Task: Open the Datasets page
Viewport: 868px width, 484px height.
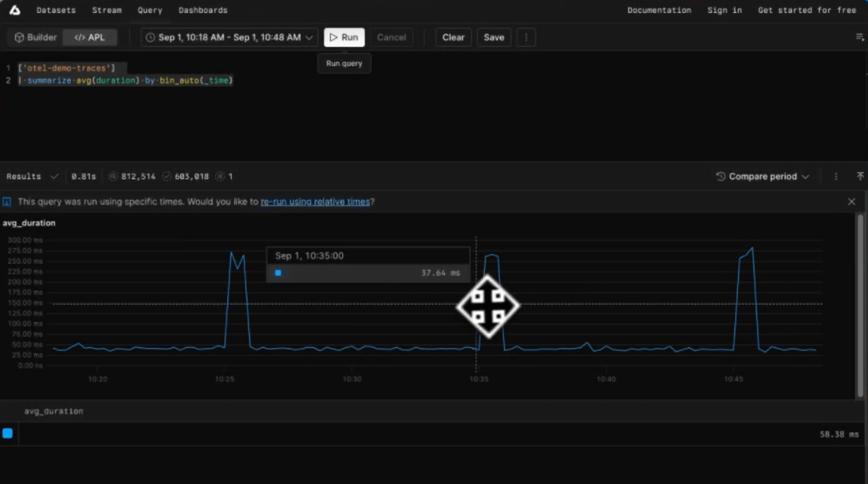Action: [56, 10]
